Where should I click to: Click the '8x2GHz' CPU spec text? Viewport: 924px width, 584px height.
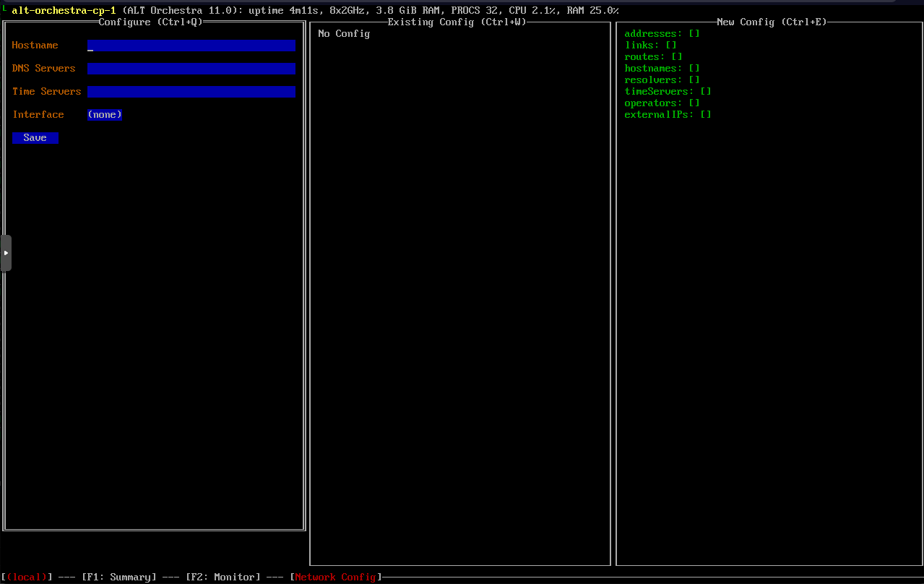click(x=347, y=11)
